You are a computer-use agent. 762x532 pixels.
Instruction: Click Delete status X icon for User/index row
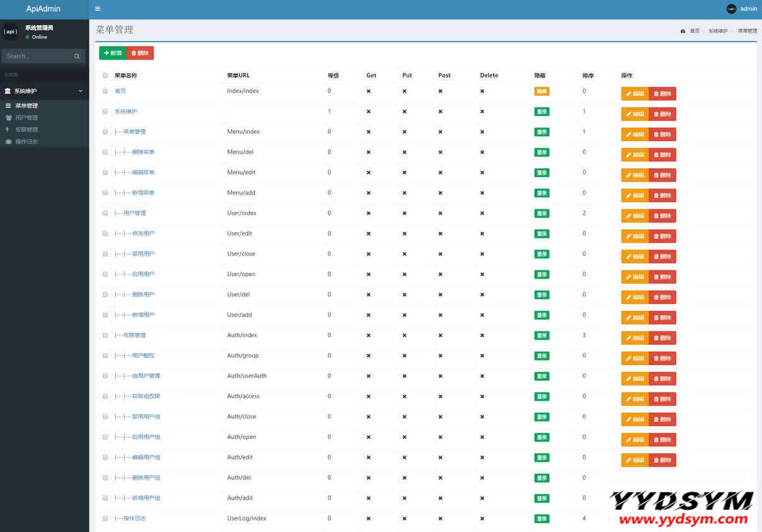tap(482, 213)
